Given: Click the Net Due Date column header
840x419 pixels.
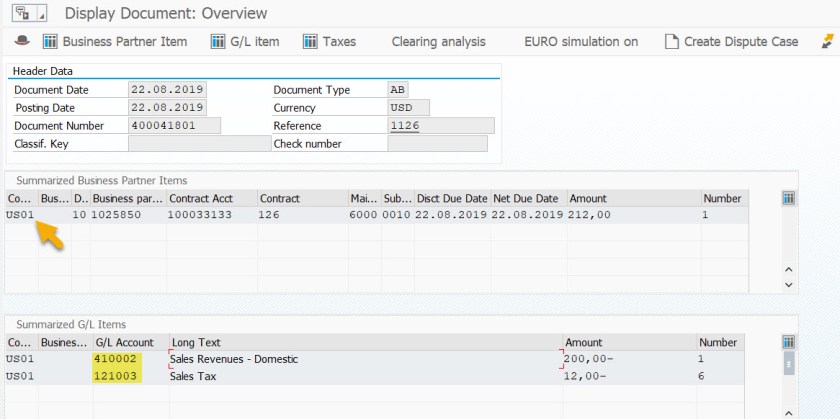Looking at the screenshot, I should 526,198.
